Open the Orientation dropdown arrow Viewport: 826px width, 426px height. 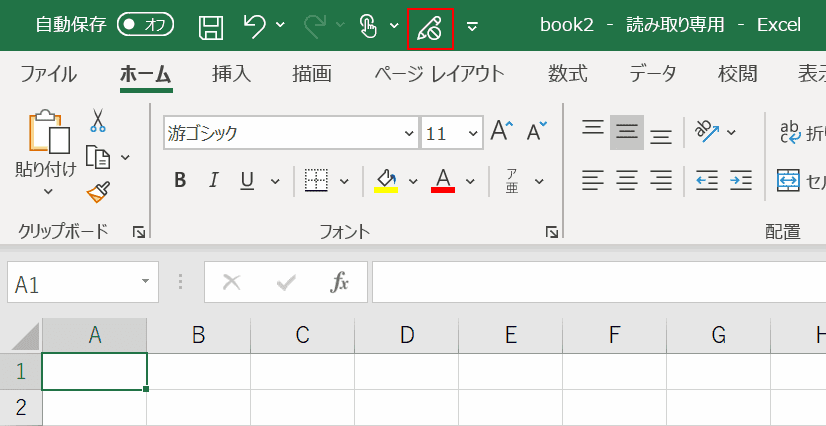[731, 132]
